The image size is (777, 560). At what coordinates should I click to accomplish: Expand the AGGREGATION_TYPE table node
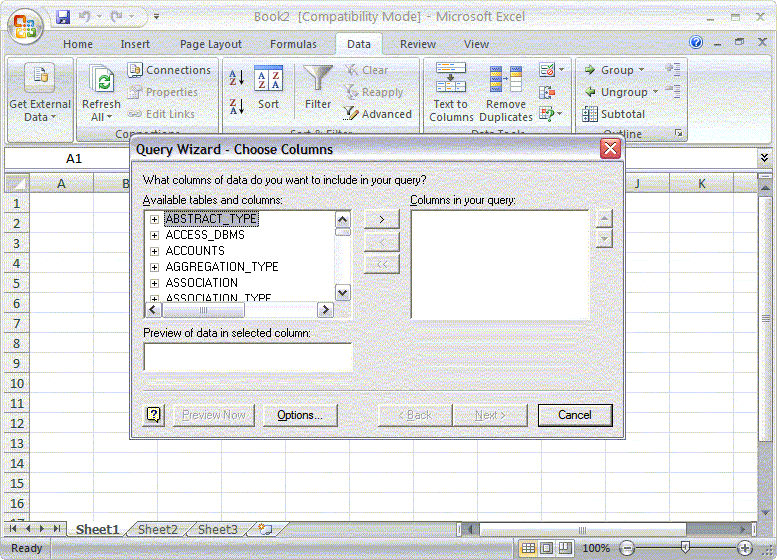pos(155,268)
